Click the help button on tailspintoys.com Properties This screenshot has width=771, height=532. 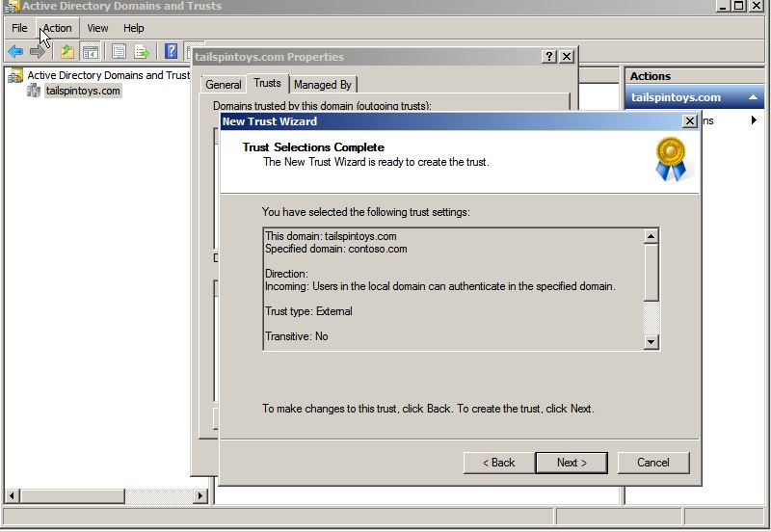tap(549, 57)
